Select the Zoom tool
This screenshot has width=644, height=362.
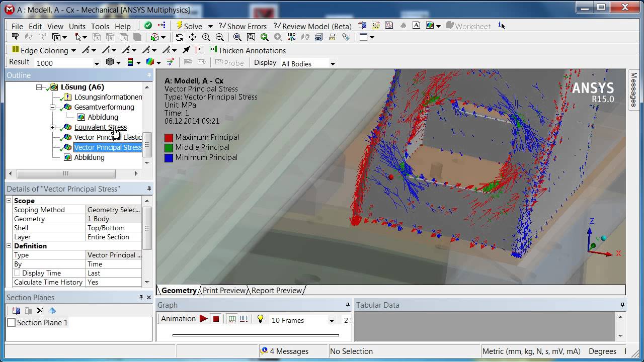206,37
